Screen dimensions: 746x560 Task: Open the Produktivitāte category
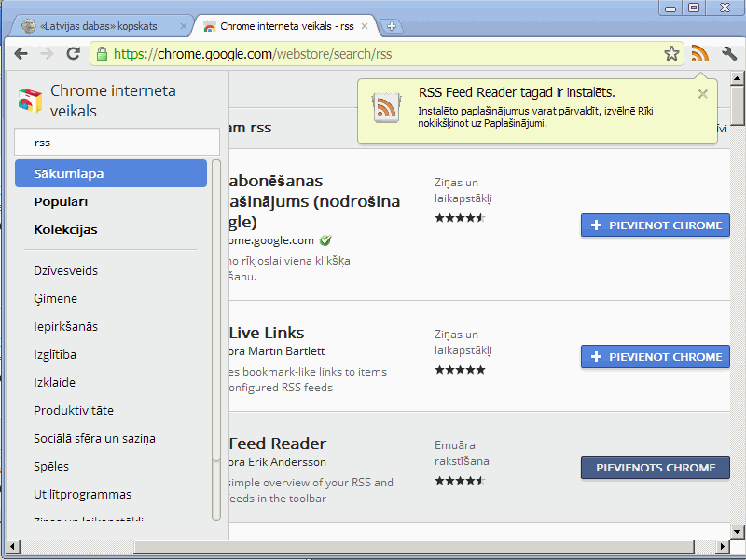(74, 410)
